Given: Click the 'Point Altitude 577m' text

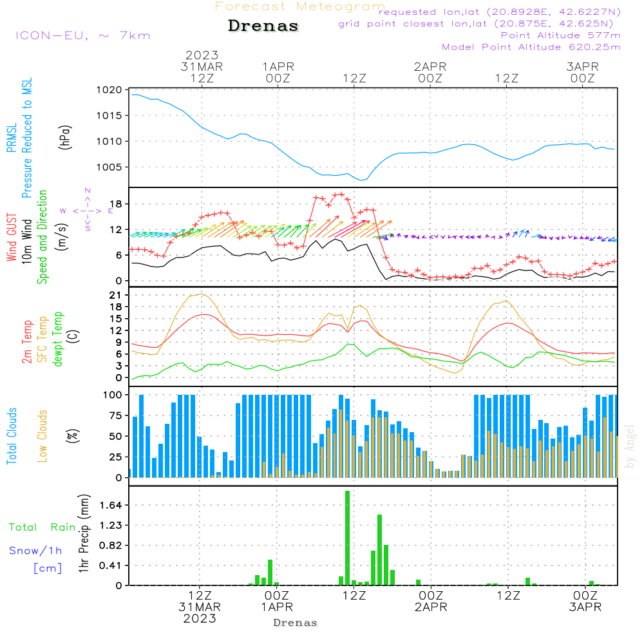Looking at the screenshot, I should tap(561, 35).
